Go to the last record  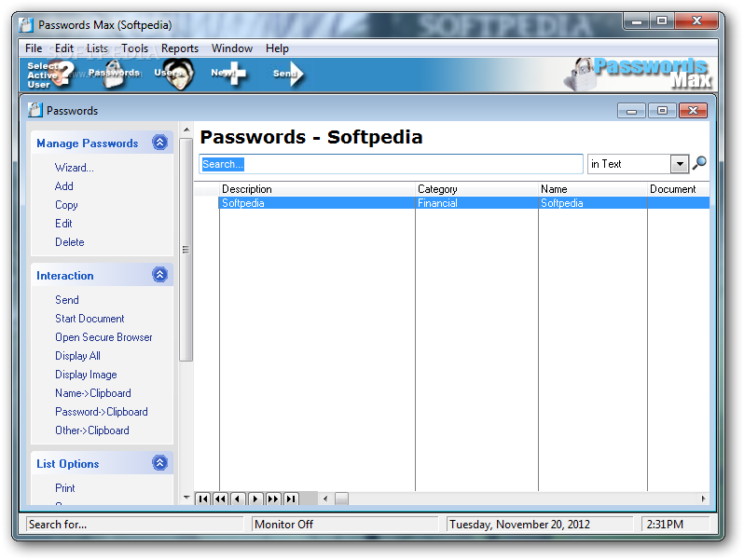290,499
